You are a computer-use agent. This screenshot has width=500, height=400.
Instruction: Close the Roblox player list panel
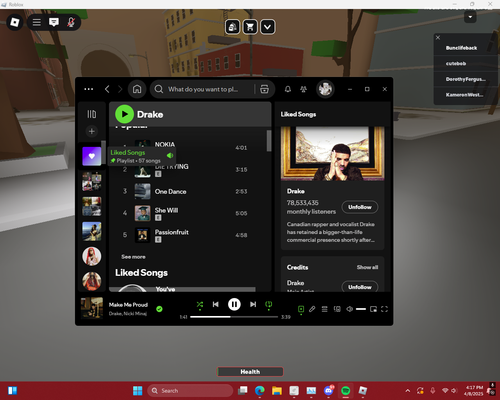click(438, 38)
